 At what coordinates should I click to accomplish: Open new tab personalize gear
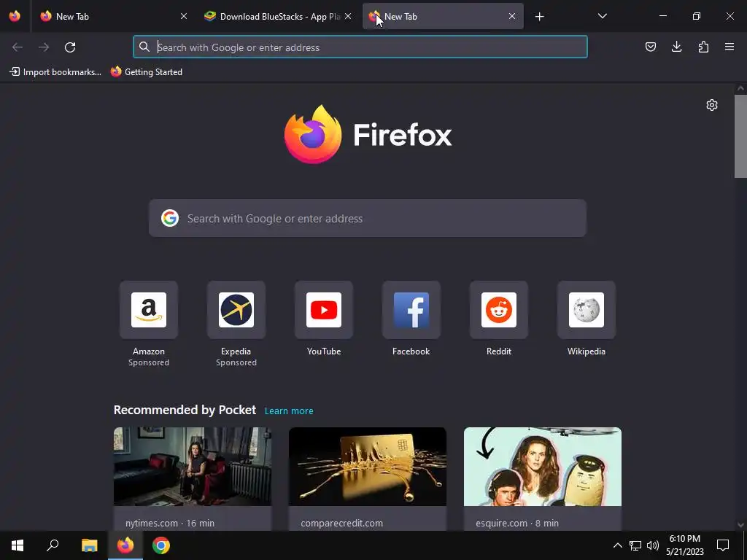[712, 105]
